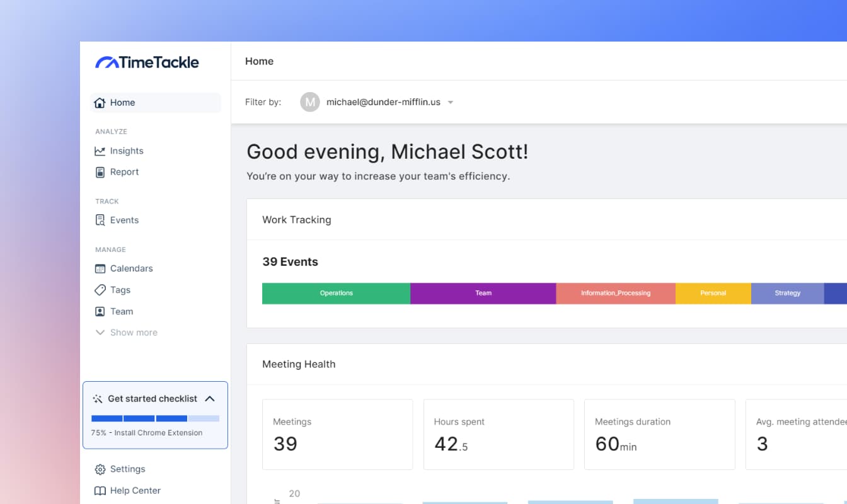Screen dimensions: 847x504
Task: Navigate to Events
Action: [x=124, y=220]
